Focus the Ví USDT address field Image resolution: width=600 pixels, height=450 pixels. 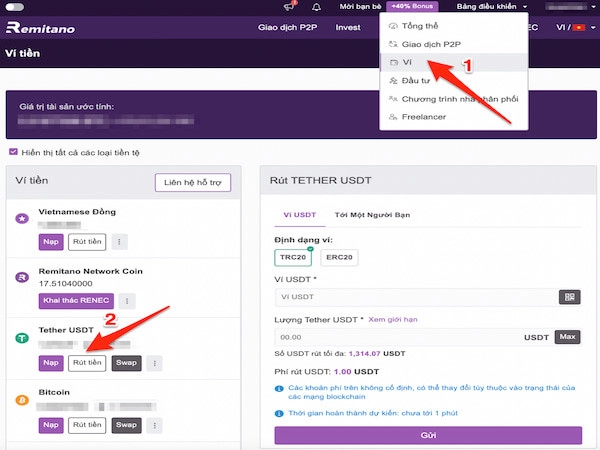point(416,297)
